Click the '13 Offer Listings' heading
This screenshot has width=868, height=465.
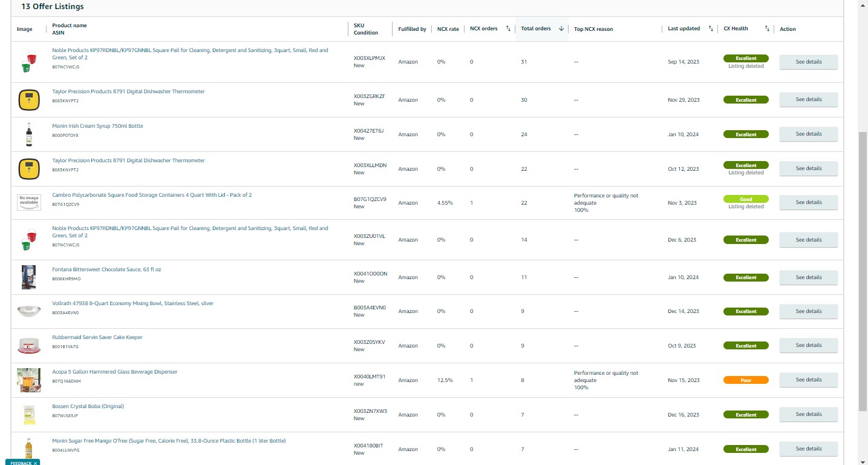(x=53, y=7)
